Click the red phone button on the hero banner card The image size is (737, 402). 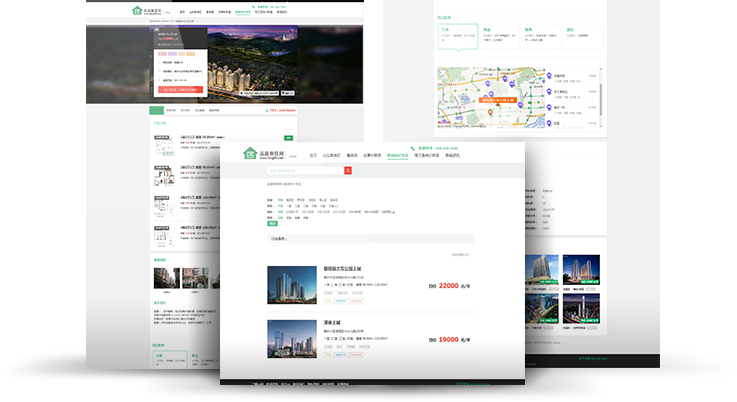pos(180,89)
